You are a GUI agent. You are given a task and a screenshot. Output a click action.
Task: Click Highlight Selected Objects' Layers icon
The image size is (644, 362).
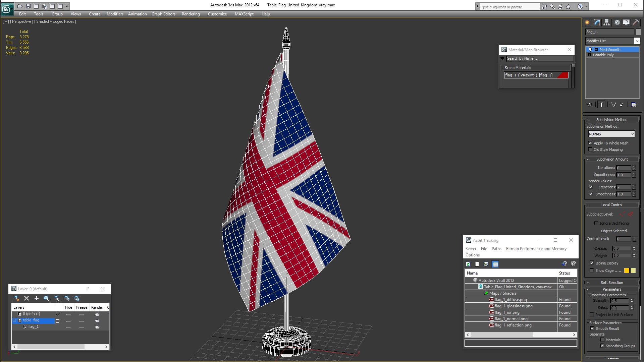57,298
